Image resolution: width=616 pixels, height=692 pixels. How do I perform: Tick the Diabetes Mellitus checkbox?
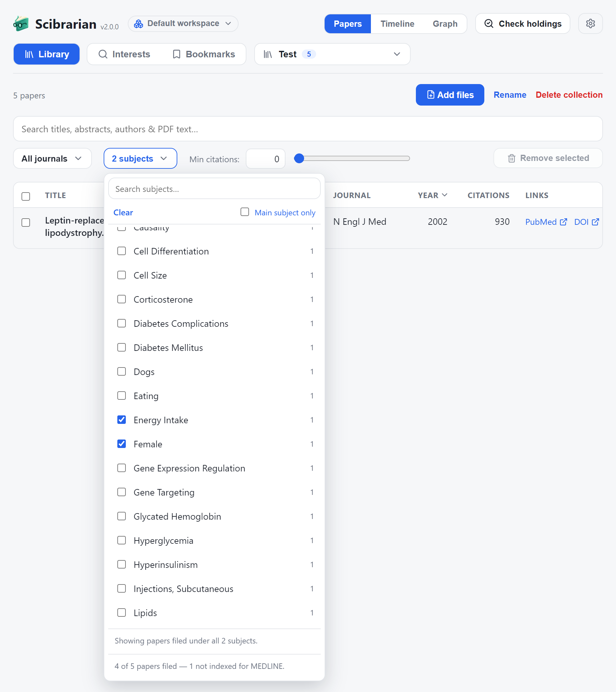coord(122,348)
